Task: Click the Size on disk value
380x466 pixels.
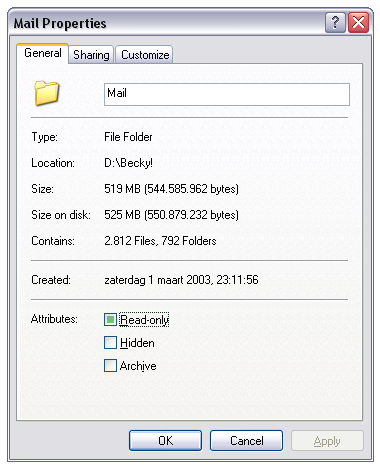Action: tap(172, 215)
